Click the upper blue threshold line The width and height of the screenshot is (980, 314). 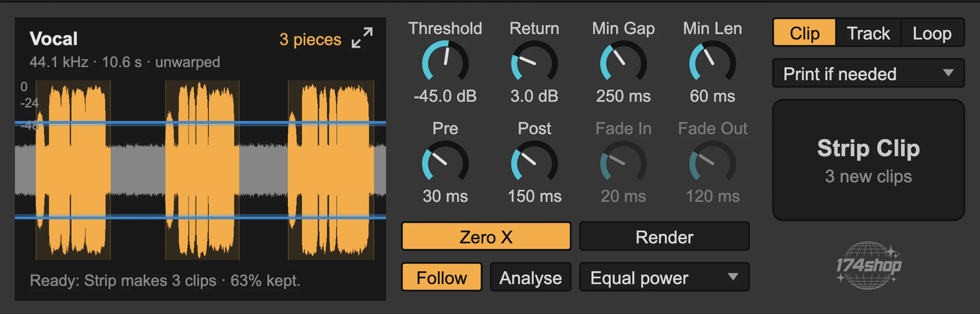coord(200,123)
